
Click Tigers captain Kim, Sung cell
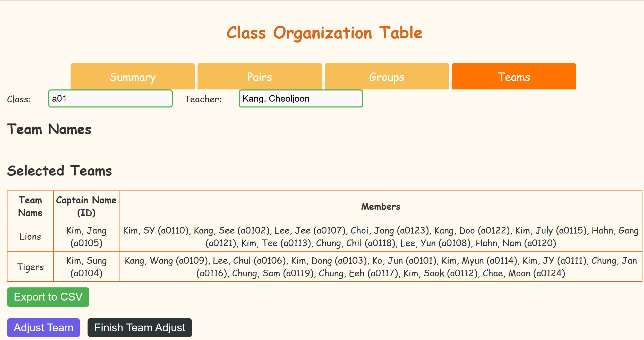86,267
